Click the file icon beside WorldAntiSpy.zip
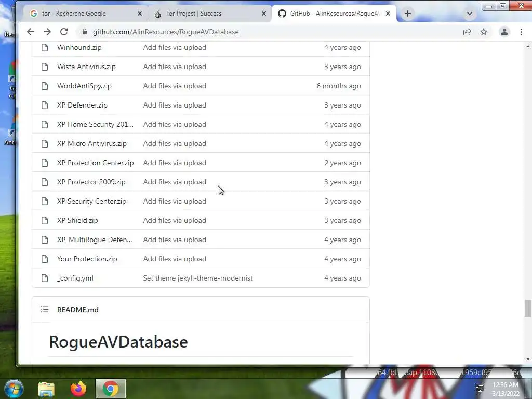Viewport: 532px width, 399px height. click(45, 86)
